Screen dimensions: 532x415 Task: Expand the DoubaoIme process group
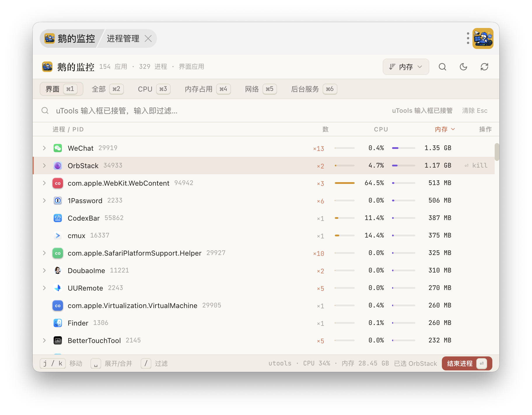(44, 270)
